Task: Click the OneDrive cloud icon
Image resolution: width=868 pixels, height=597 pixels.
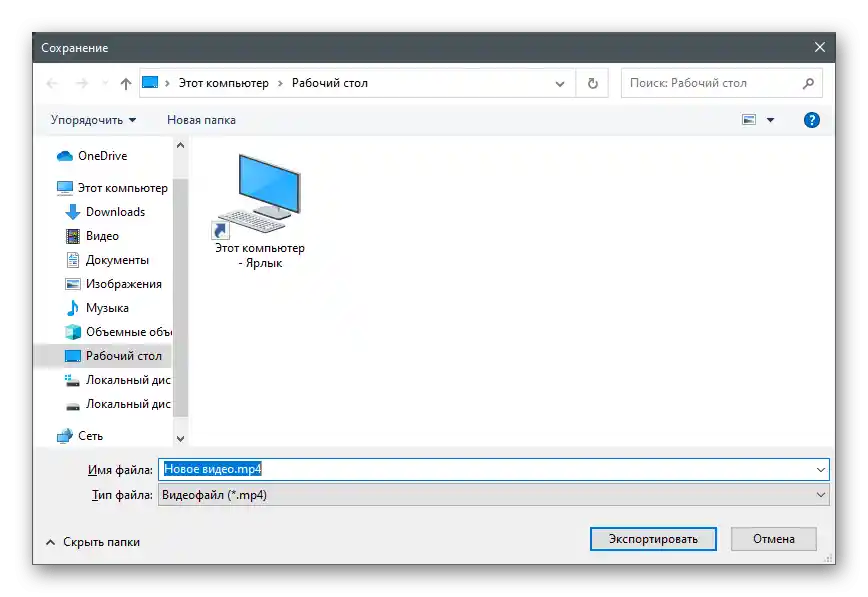Action: coord(65,156)
